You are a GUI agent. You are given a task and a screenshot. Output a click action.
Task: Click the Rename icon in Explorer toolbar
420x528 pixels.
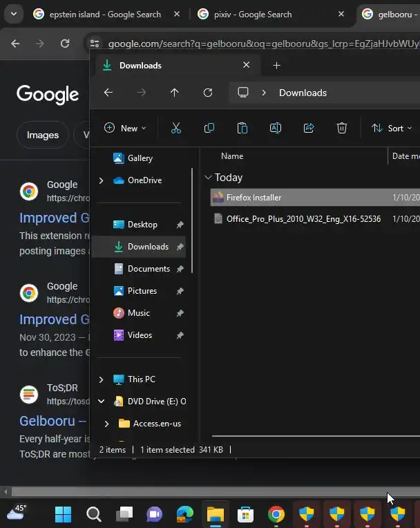coord(276,128)
